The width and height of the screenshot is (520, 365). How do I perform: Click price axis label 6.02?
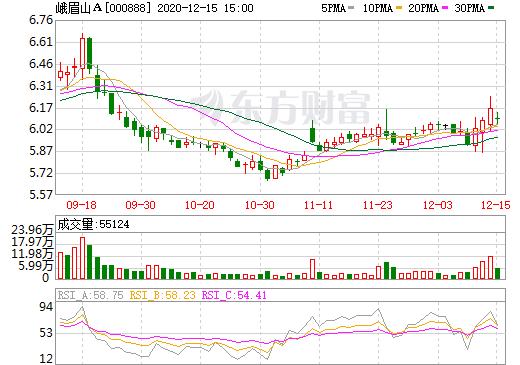tap(41, 129)
